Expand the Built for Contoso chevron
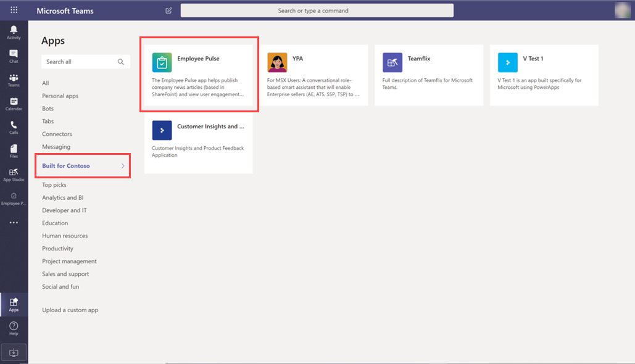635x364 pixels. [123, 165]
